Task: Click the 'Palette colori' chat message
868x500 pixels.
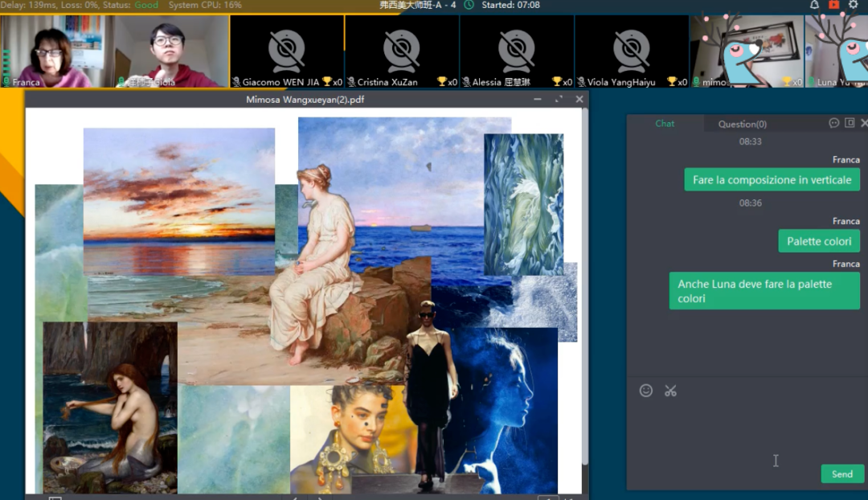Action: pos(819,241)
